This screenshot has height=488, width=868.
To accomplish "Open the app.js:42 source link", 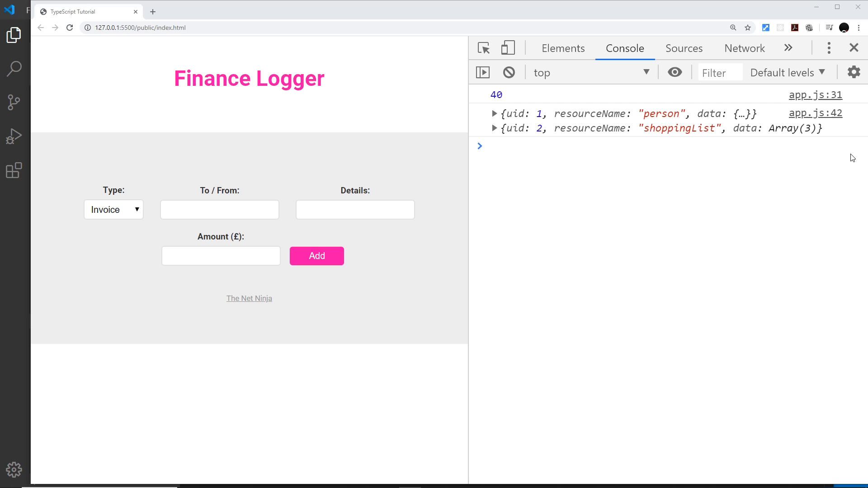I will [x=816, y=113].
